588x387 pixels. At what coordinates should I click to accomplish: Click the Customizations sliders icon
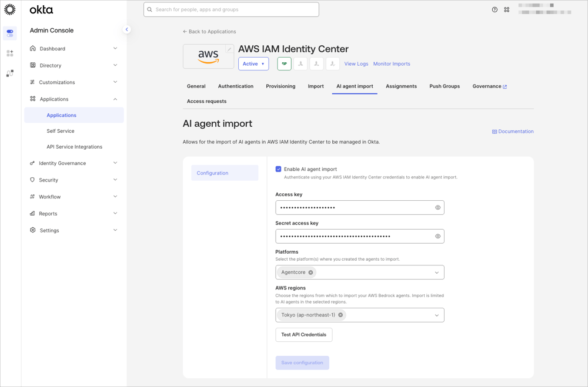click(32, 82)
